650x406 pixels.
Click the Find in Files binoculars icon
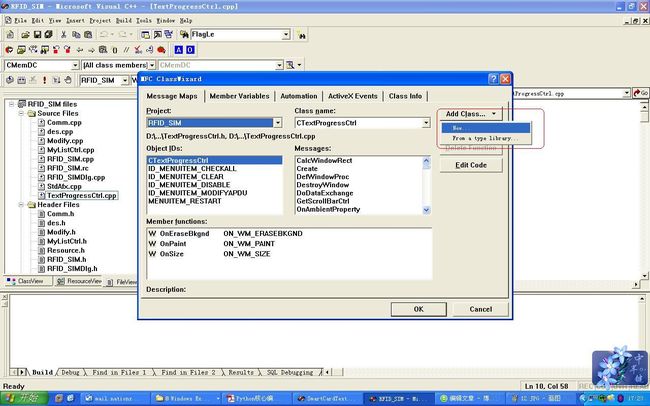184,35
